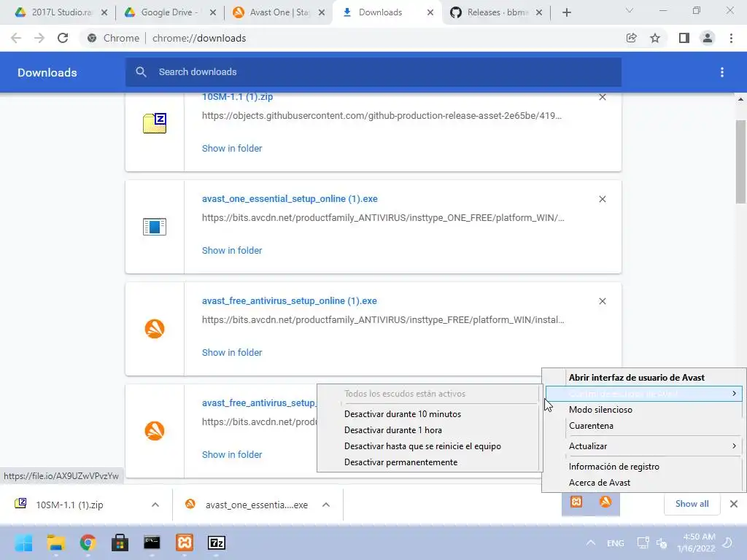Remove avast_free_antivirus_setup_online (1).exe from list
This screenshot has width=747, height=560.
(x=602, y=301)
